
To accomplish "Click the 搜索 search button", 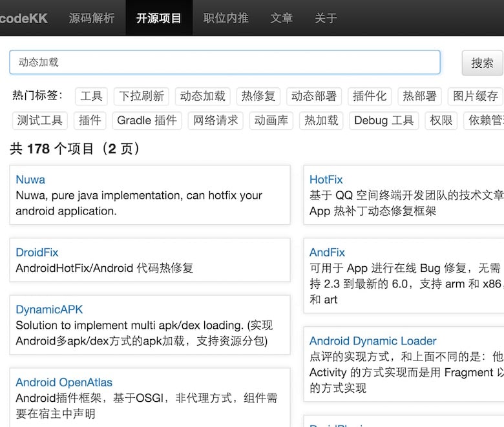I will [482, 63].
